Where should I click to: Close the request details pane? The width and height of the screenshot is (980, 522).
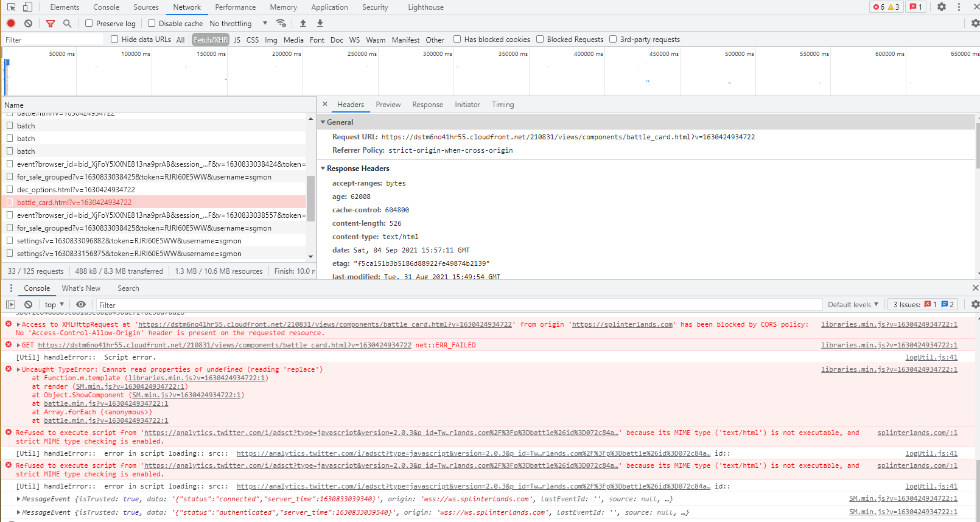click(325, 104)
